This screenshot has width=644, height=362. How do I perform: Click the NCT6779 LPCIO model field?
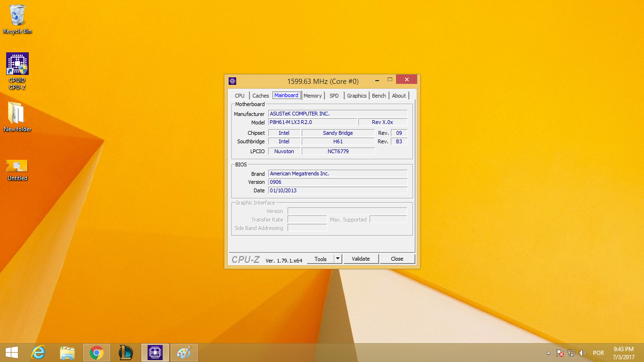click(x=338, y=151)
